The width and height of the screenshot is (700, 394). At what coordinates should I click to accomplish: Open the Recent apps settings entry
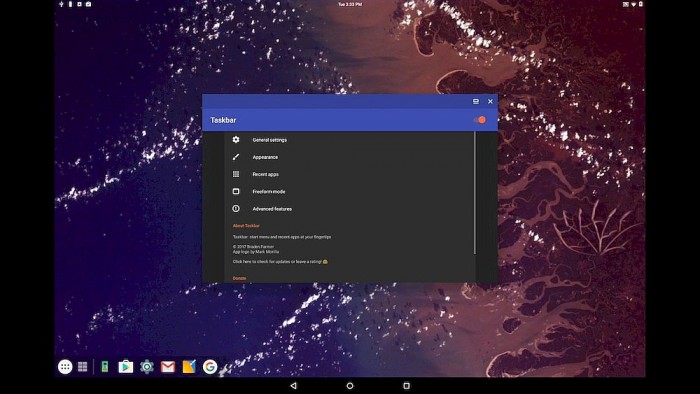[349, 174]
